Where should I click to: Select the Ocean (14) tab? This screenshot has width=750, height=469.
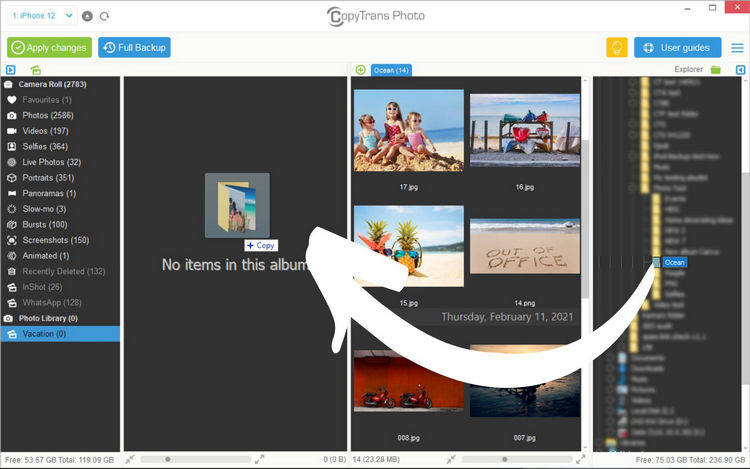click(x=391, y=70)
